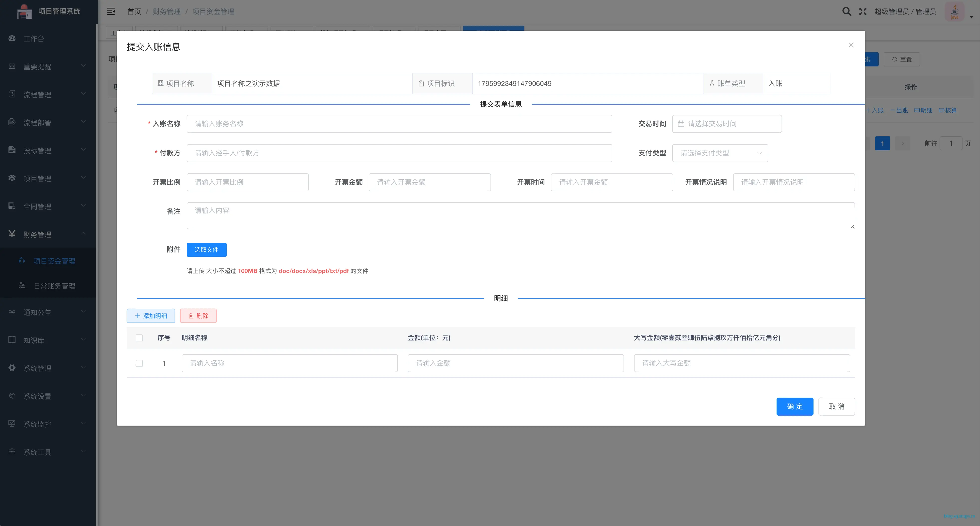This screenshot has width=980, height=526.
Task: Toggle fullscreen with the expand icon
Action: pos(863,11)
